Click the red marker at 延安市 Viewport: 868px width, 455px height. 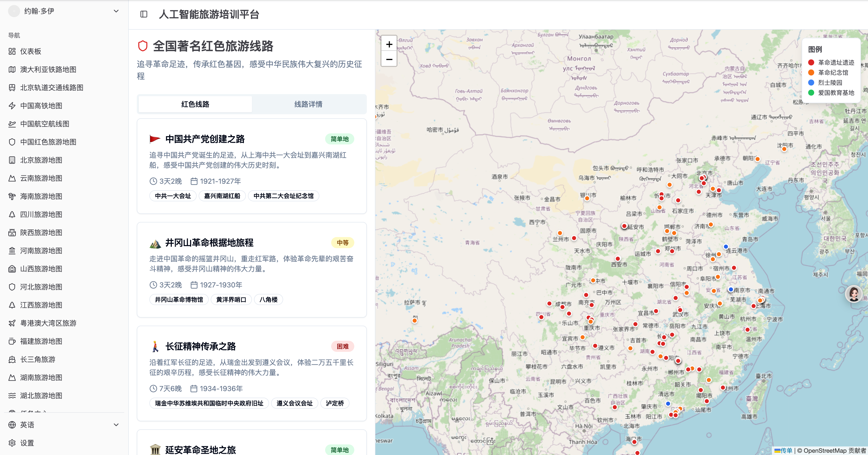[x=624, y=226]
